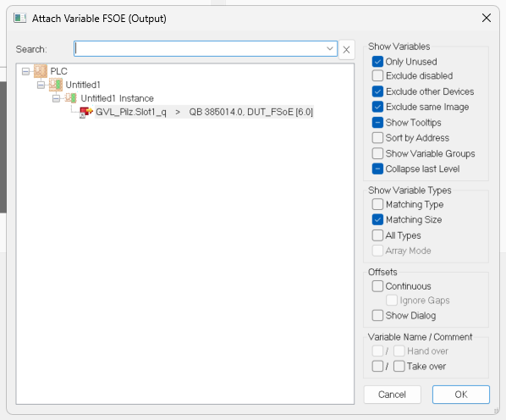Collapse the PLC tree node
The image size is (506, 420).
[x=25, y=71]
